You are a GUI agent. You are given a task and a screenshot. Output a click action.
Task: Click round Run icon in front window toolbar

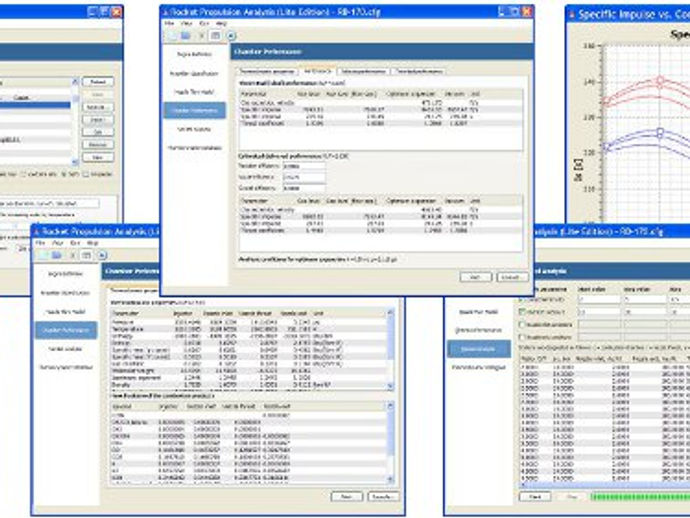(x=231, y=36)
